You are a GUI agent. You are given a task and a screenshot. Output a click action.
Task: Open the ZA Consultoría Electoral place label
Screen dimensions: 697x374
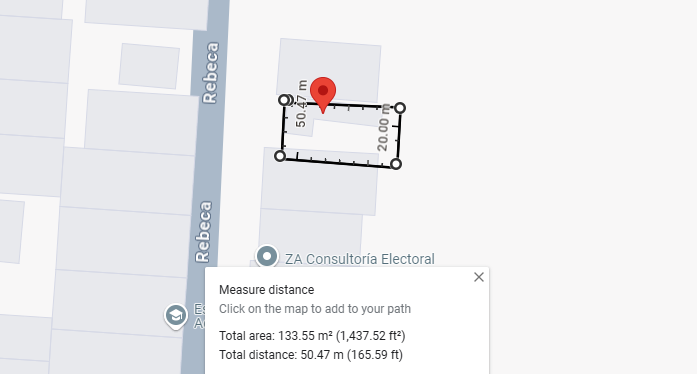coord(360,259)
